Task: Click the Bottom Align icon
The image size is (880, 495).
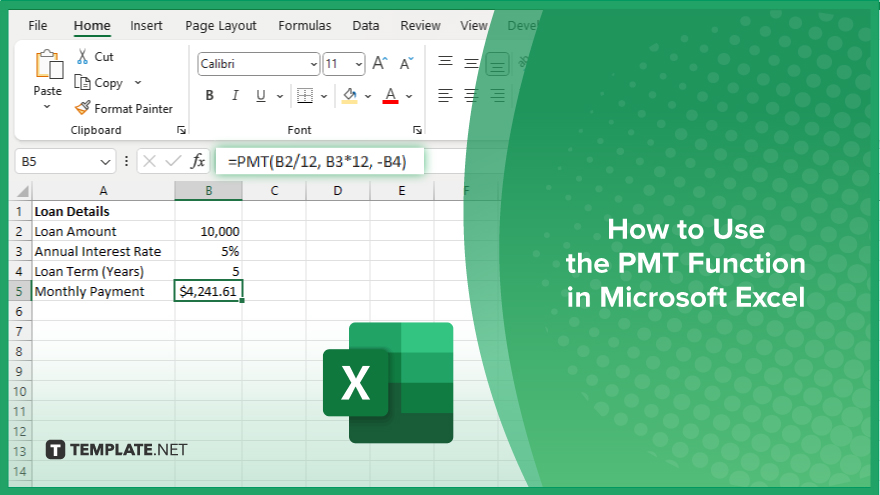Action: (x=497, y=64)
